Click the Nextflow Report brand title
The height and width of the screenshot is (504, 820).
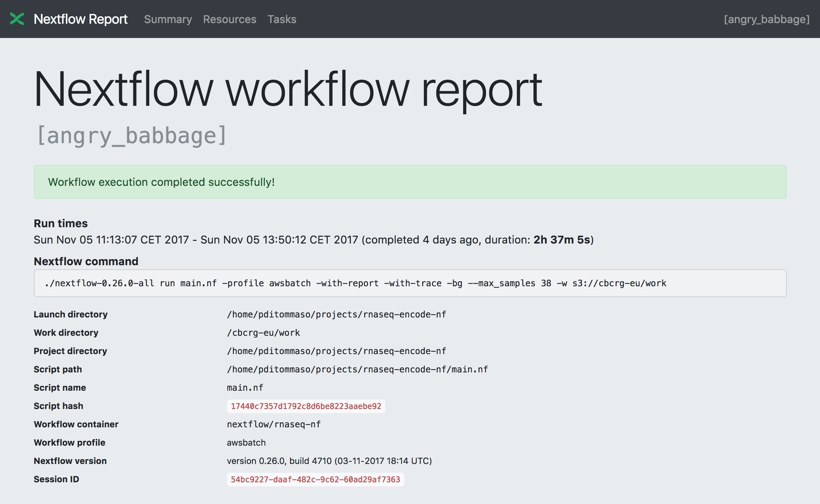[x=81, y=19]
